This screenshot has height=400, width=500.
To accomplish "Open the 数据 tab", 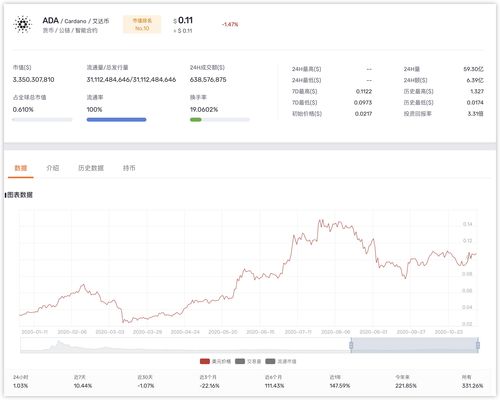I will 21,168.
